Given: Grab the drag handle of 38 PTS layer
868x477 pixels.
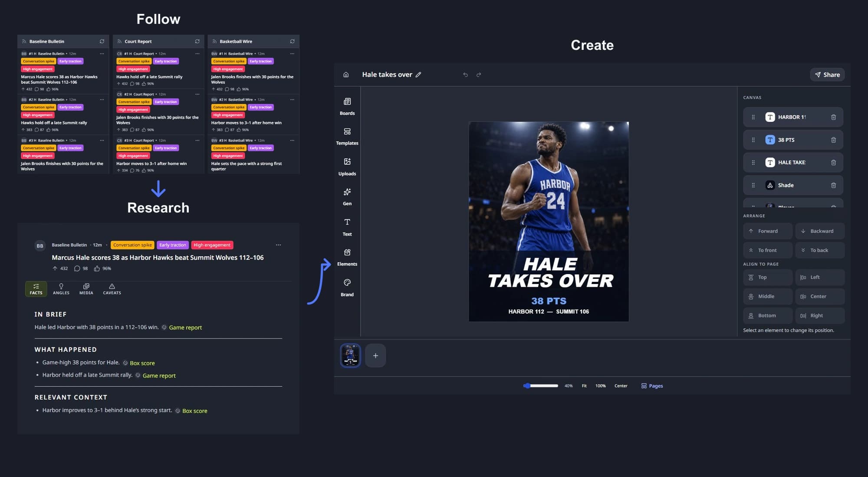Looking at the screenshot, I should pyautogui.click(x=753, y=140).
